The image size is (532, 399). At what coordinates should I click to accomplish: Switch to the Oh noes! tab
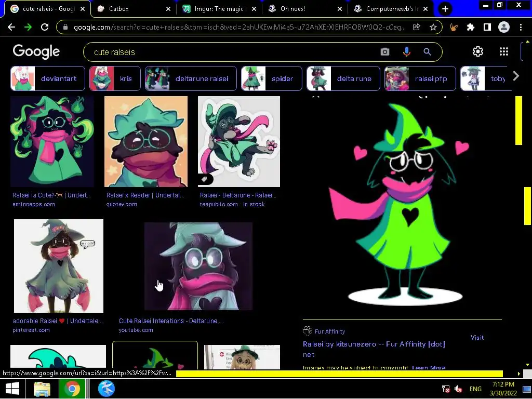[x=305, y=9]
